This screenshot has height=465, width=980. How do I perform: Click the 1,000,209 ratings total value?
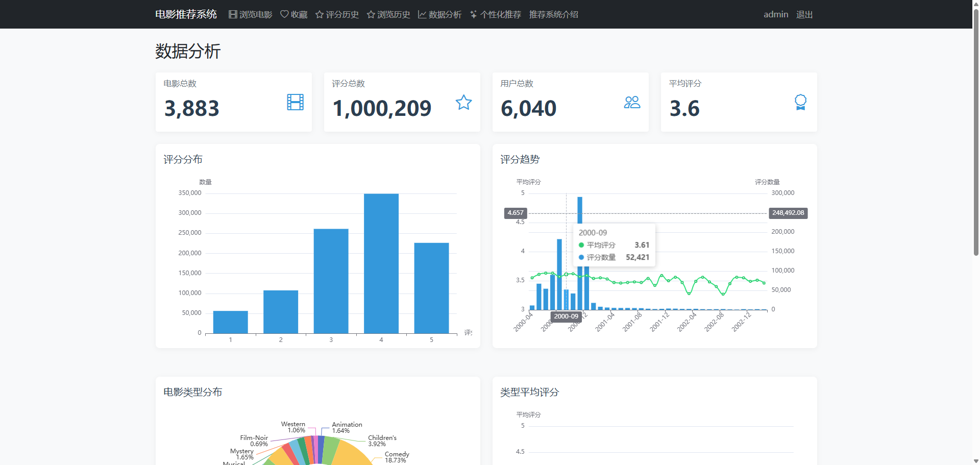click(382, 108)
